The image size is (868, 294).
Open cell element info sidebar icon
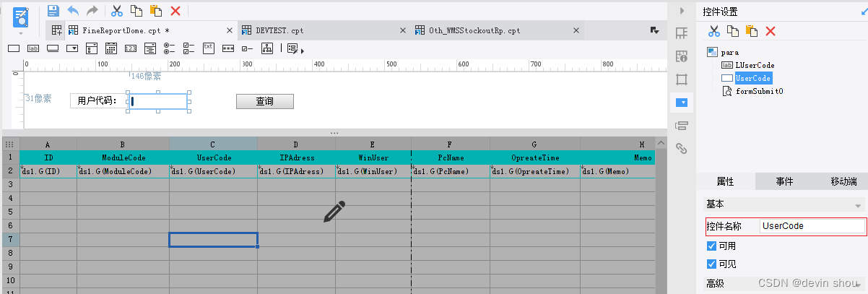click(681, 56)
